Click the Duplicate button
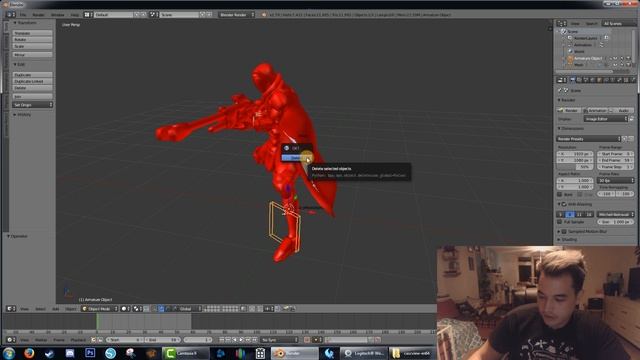 [32, 75]
